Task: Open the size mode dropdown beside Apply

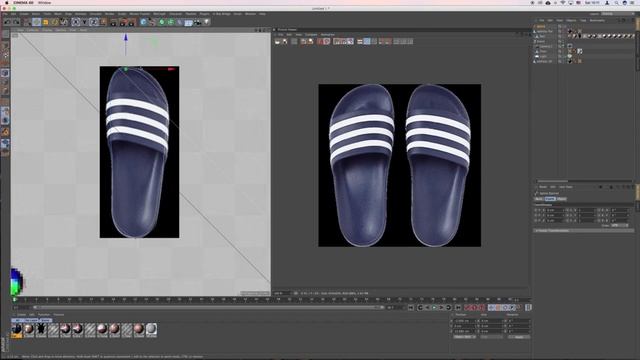Action: (491, 337)
